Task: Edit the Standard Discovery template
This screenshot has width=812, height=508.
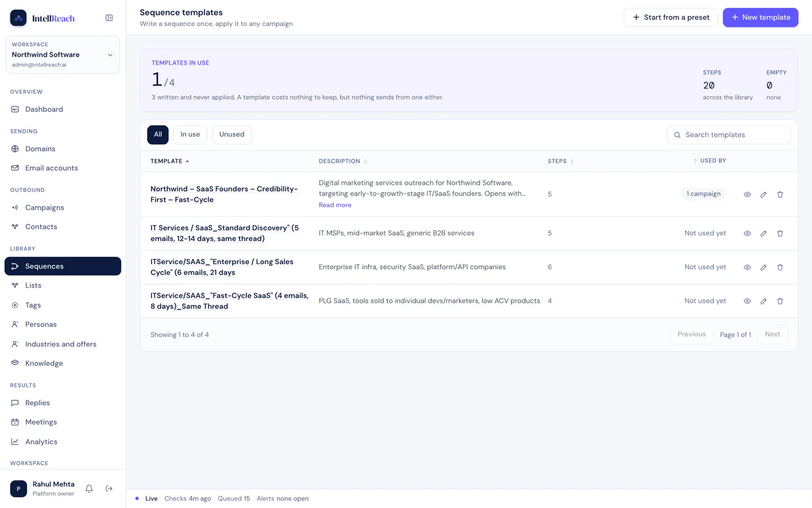Action: [x=763, y=234]
